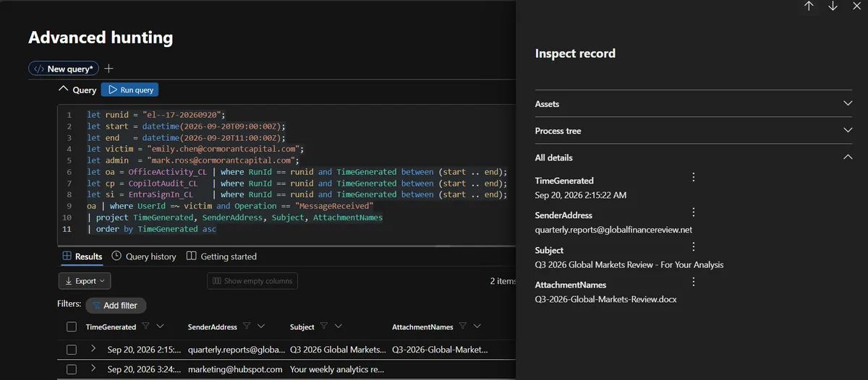Click 'Your weekly analytics re...' subject cell
868x380 pixels.
[337, 369]
